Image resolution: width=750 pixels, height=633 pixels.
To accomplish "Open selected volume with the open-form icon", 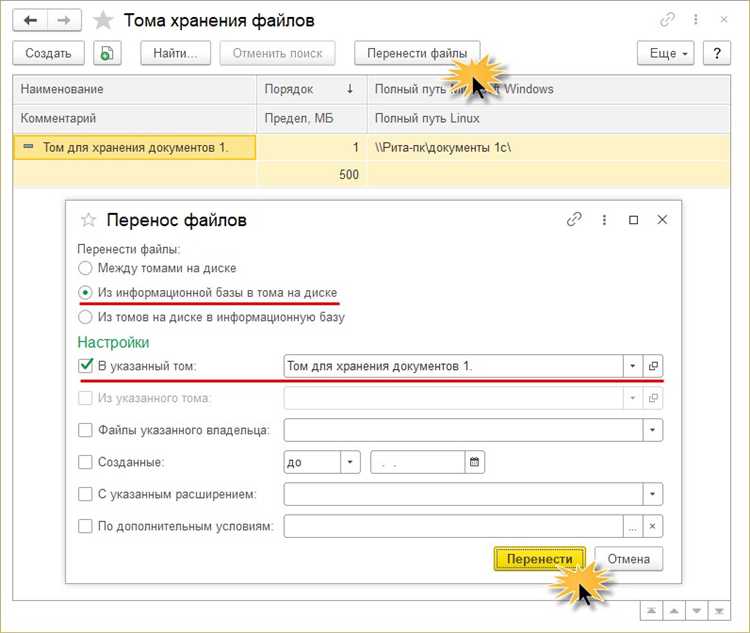I will point(654,366).
